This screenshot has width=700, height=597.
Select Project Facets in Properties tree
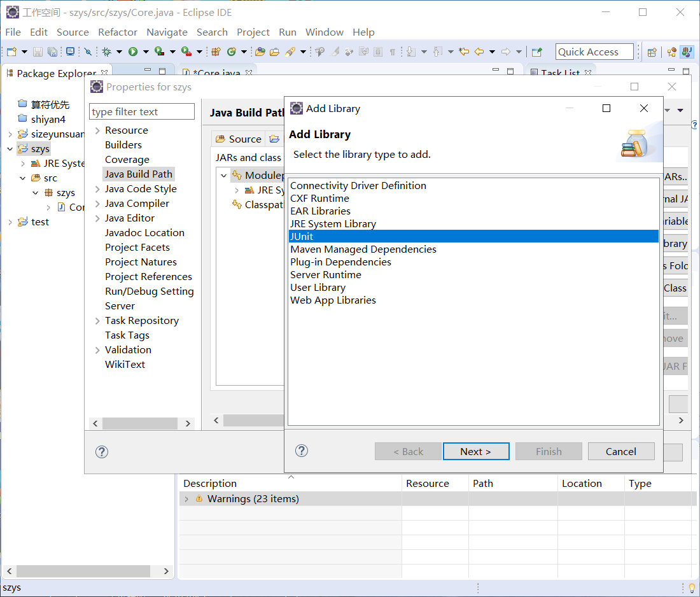pos(137,248)
